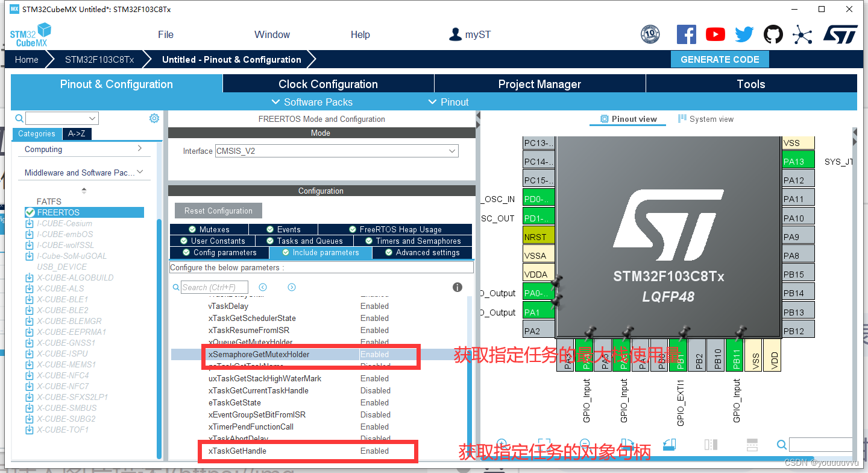
Task: Open the Software Packs dropdown
Action: click(312, 102)
